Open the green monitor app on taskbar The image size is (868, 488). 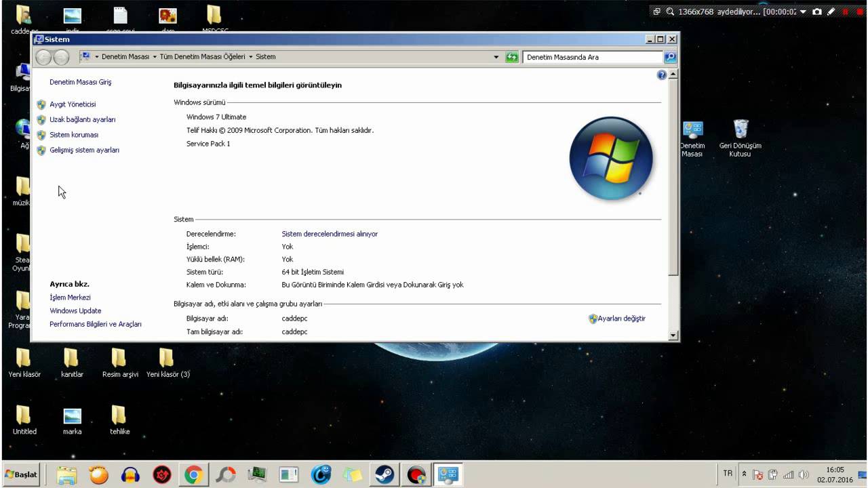click(x=257, y=475)
